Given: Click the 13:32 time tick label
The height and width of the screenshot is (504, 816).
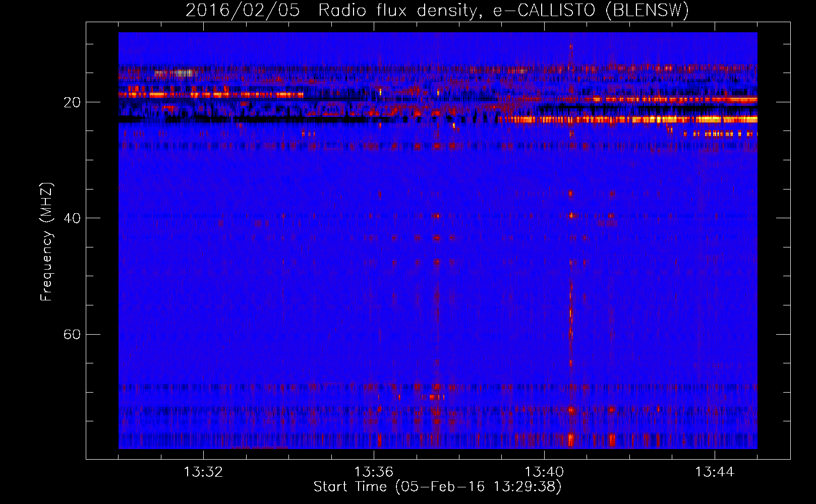Looking at the screenshot, I should pyautogui.click(x=203, y=472).
